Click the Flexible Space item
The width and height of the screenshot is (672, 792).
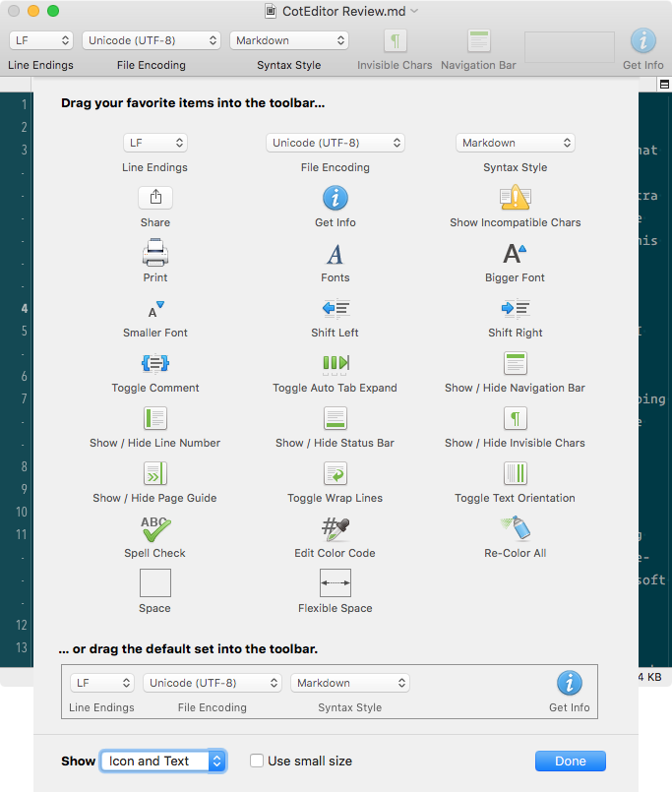click(336, 582)
